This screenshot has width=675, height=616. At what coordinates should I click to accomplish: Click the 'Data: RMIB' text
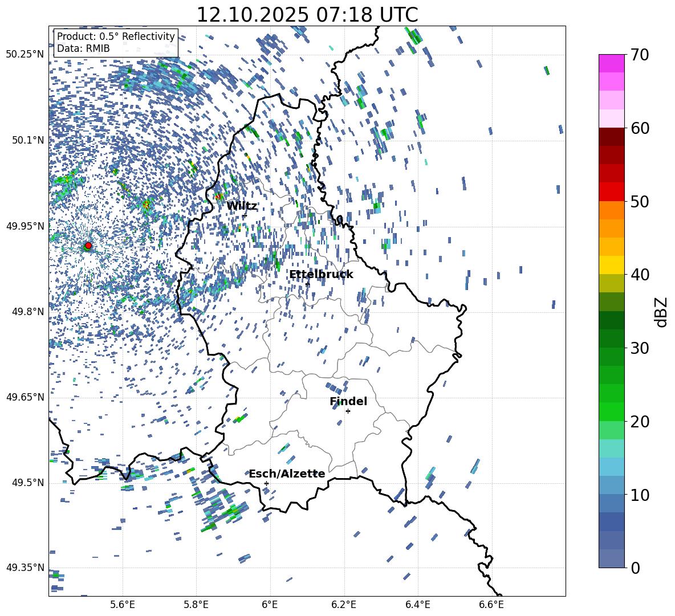[83, 48]
